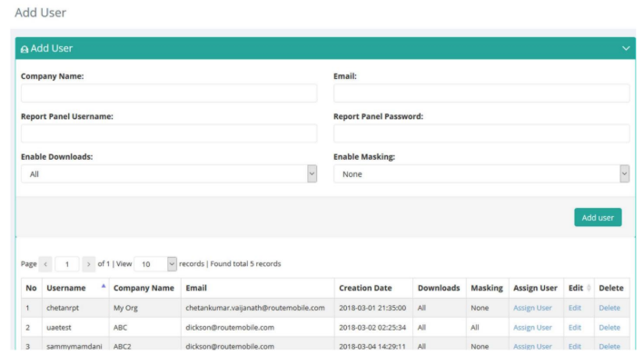Click dickson@routemobile.com in uaetest row
Viewport: 644px width, 355px height.
(230, 328)
